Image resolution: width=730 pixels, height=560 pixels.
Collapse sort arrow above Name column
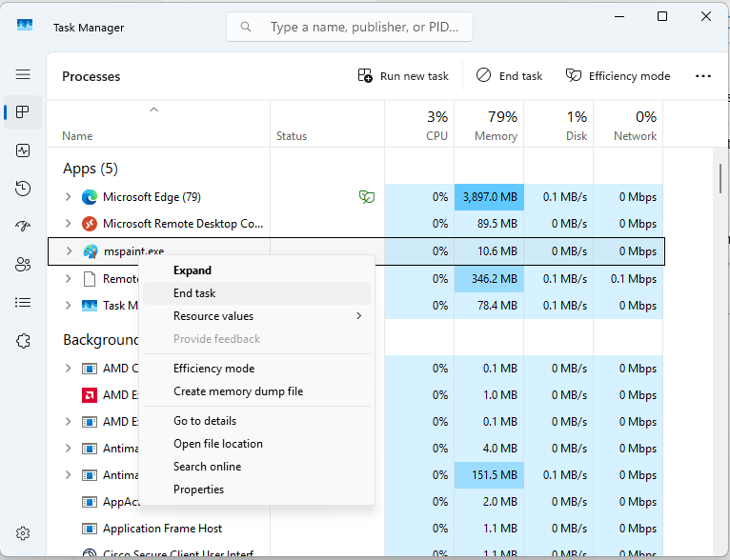[x=153, y=110]
